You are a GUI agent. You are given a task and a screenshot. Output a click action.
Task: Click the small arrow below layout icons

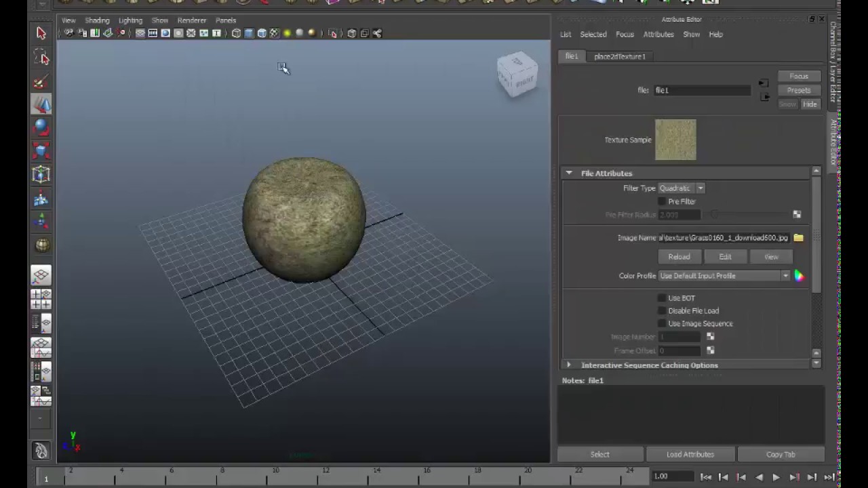41,418
